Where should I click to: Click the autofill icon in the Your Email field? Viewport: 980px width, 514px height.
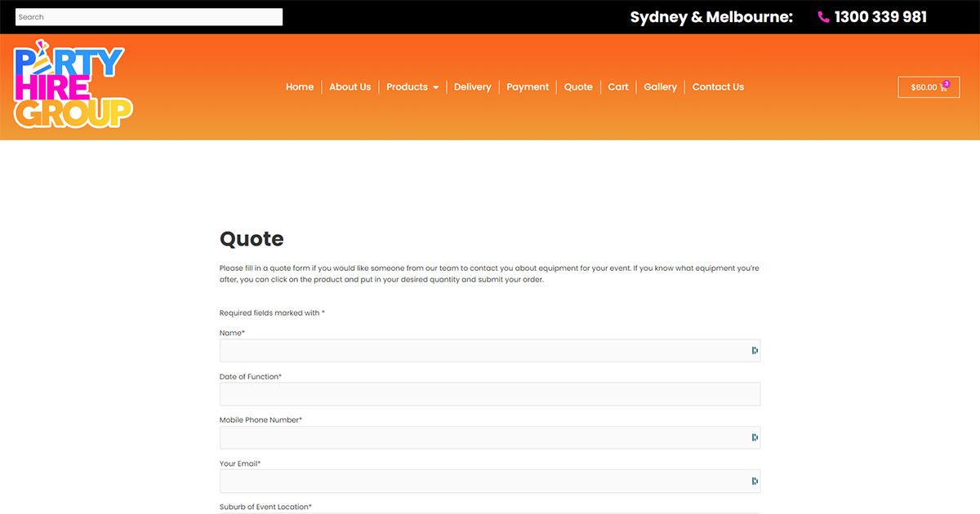click(753, 481)
